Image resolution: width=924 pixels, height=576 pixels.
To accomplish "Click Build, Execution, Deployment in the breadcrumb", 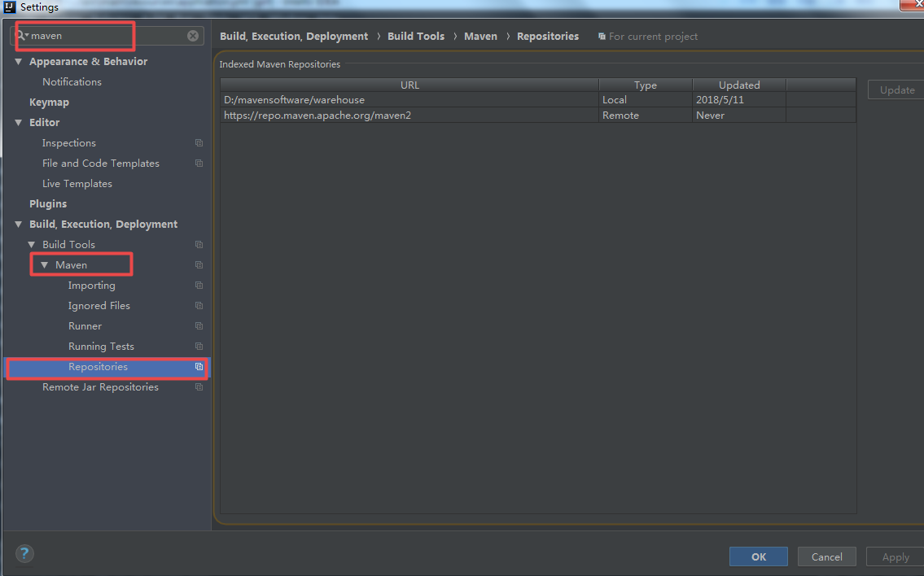I will point(294,37).
